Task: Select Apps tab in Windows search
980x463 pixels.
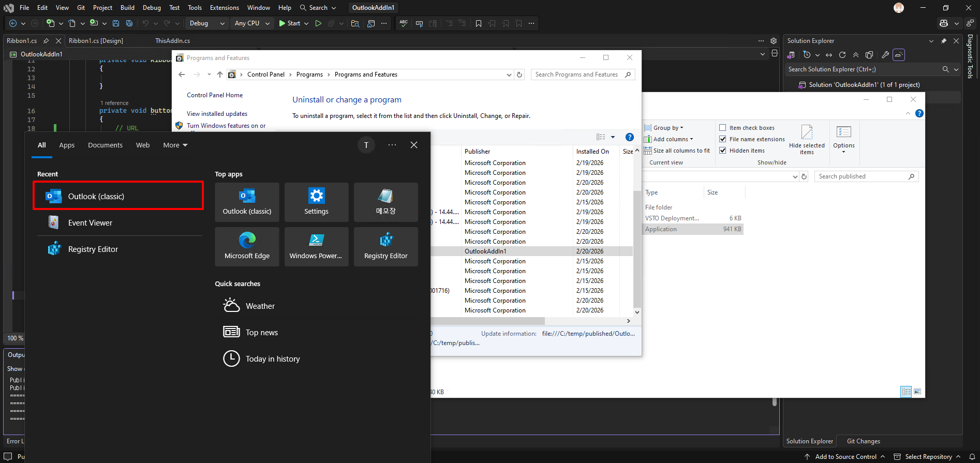Action: (x=67, y=145)
